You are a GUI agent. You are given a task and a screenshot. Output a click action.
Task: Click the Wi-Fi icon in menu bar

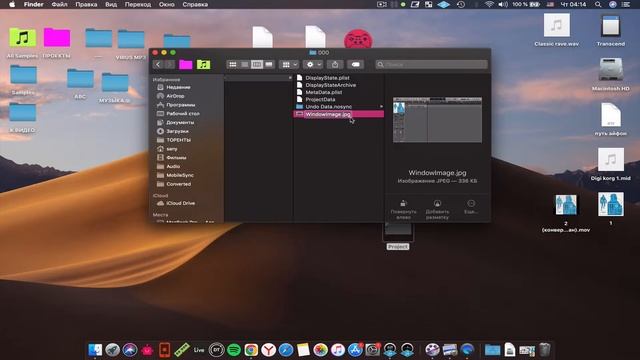click(489, 4)
